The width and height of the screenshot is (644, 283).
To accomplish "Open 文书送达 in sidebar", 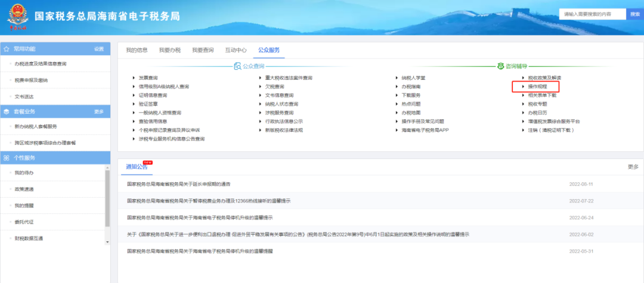I will 24,97.
